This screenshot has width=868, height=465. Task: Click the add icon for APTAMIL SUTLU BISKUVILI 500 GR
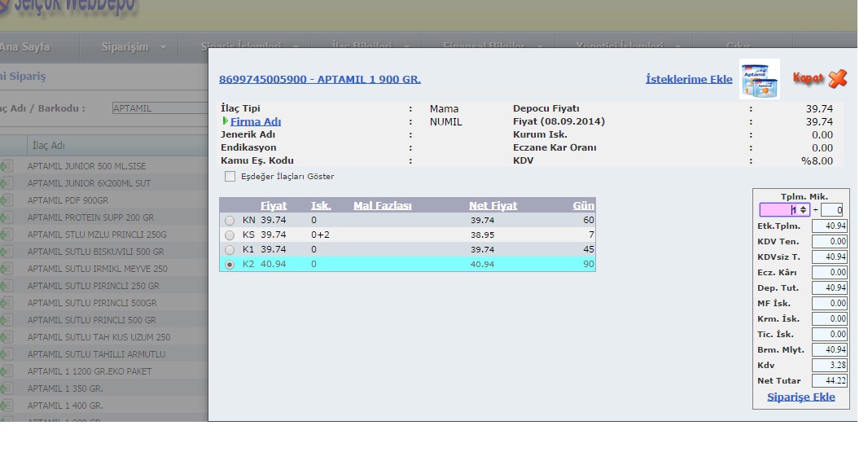pos(7,252)
